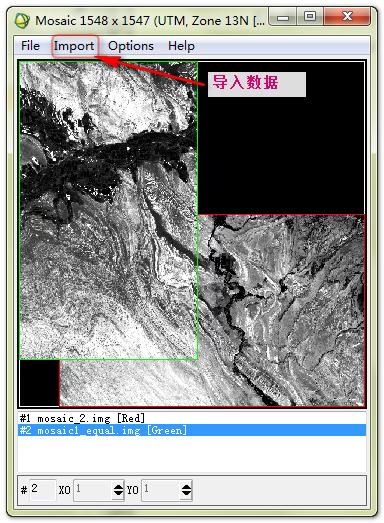The width and height of the screenshot is (384, 523).
Task: Select mosaic1_equal.img [Green] list entry
Action: 192,430
